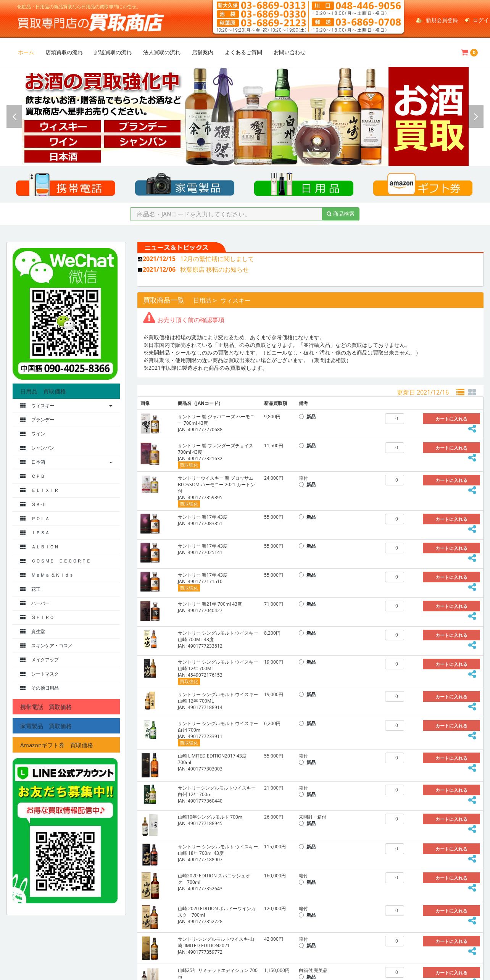
Task: Open 白州 700ml product thumbnail
Action: click(150, 730)
